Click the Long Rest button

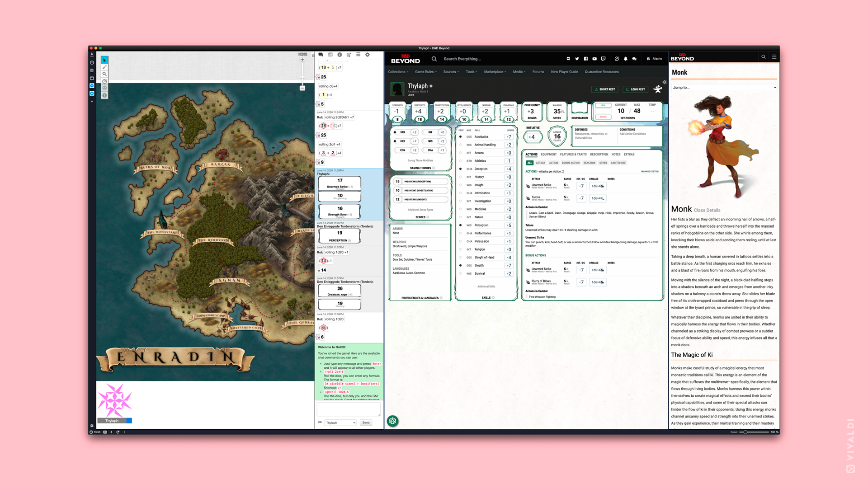click(636, 89)
